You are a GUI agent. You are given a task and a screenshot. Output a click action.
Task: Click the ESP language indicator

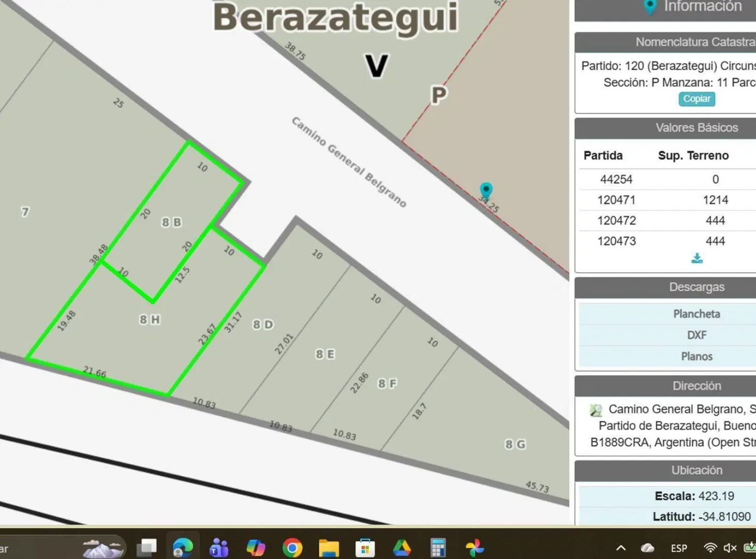coord(679,548)
